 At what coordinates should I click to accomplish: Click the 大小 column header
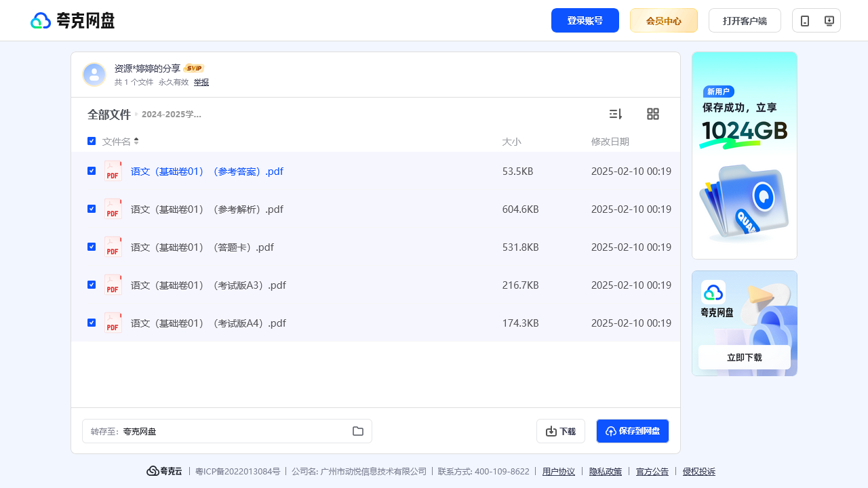point(511,142)
